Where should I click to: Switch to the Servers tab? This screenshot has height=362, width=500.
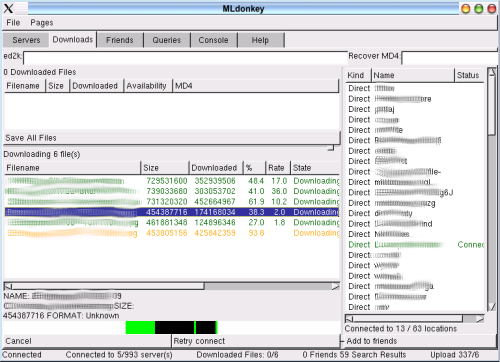[26, 40]
